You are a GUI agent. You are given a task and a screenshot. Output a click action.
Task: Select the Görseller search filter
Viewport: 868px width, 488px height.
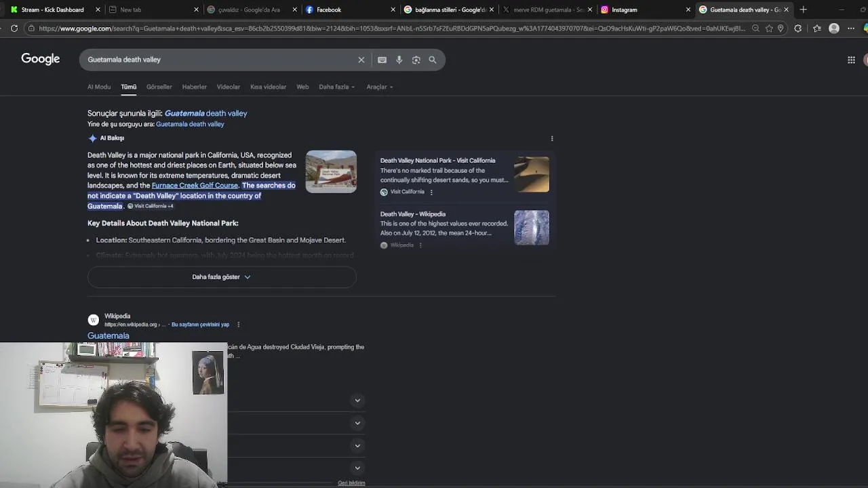[159, 87]
